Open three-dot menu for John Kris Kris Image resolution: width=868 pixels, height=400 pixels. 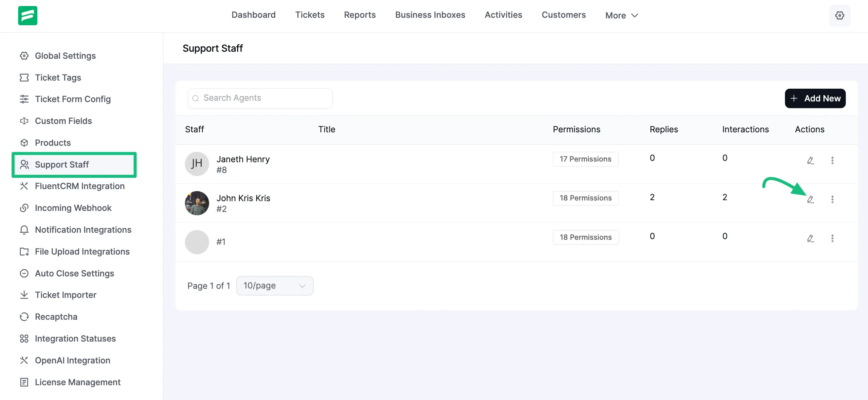click(832, 199)
